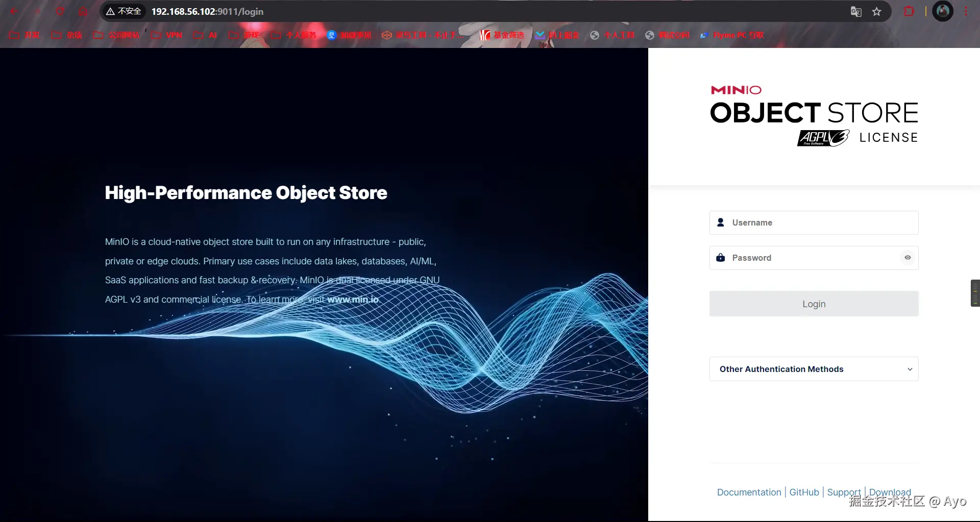Screen dimensions: 980x522
Task: Open the 游戏 bookmarks folder
Action: [244, 35]
